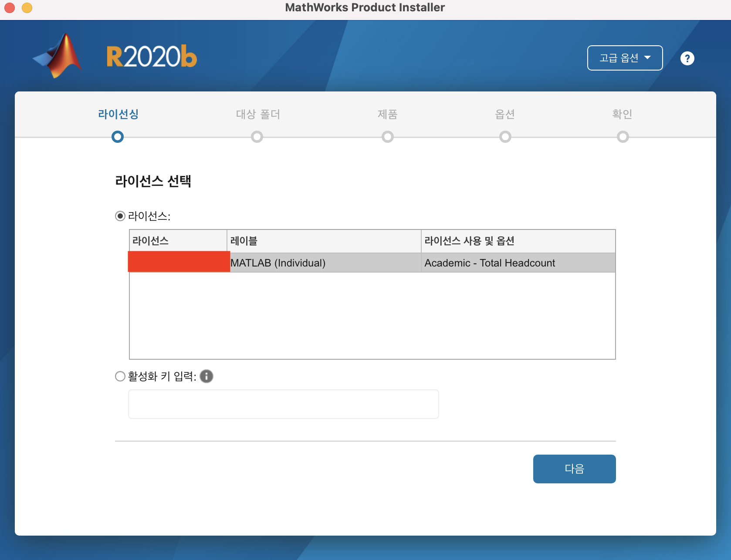The width and height of the screenshot is (731, 560).
Task: Go to the 옵션 step tab
Action: [505, 114]
